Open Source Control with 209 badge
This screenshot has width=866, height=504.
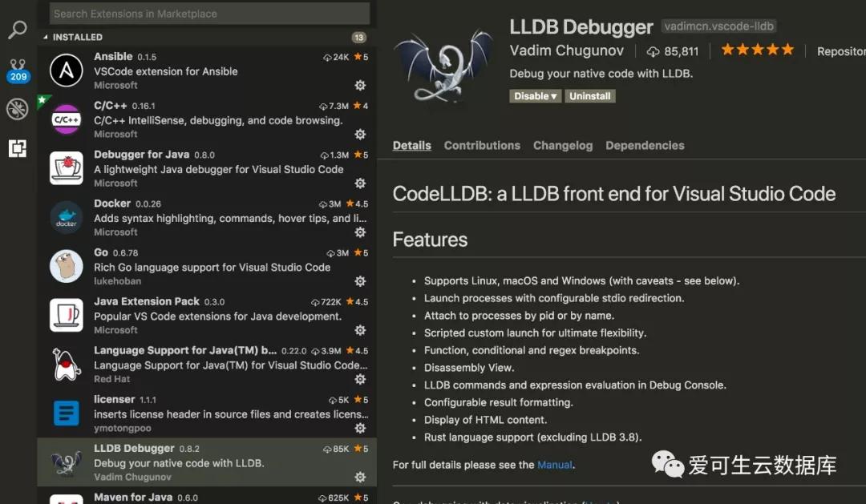pyautogui.click(x=18, y=70)
